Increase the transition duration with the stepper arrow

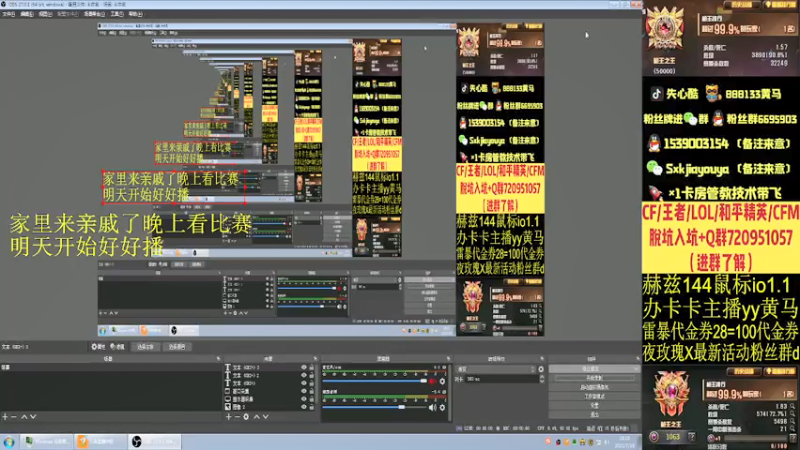[x=542, y=377]
